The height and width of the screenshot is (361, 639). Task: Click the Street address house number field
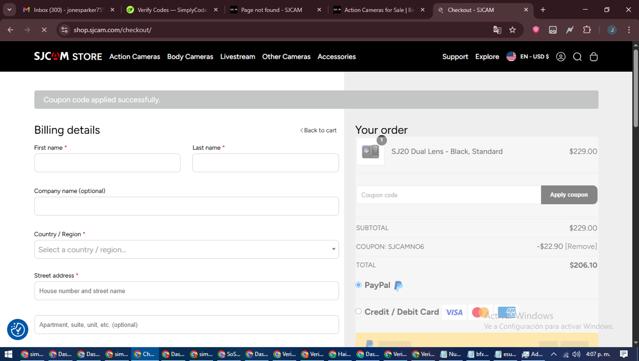(186, 291)
